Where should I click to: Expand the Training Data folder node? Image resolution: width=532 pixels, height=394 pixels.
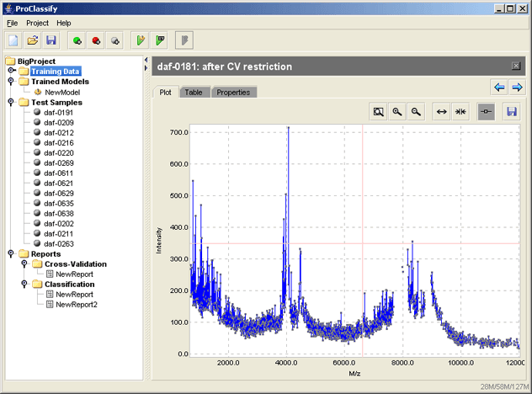pyautogui.click(x=12, y=71)
